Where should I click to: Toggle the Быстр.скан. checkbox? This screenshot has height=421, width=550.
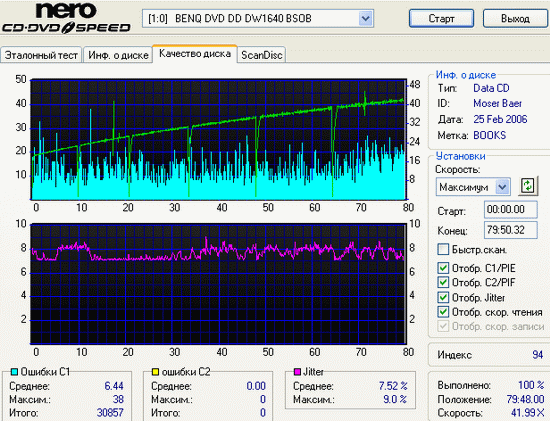(x=443, y=249)
